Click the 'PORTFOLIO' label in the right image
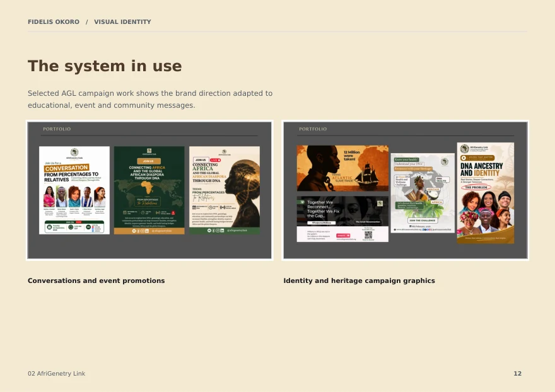Screen dimensions: 555x392 [x=313, y=129]
